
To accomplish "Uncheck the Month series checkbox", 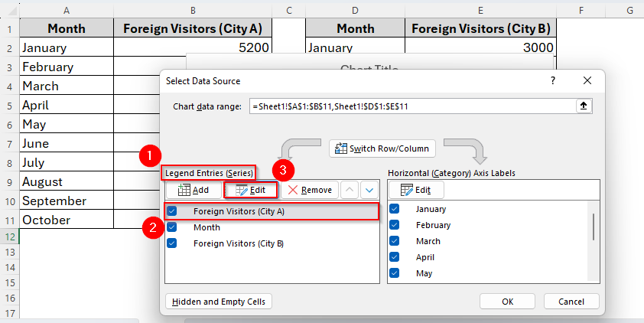I will [x=172, y=227].
